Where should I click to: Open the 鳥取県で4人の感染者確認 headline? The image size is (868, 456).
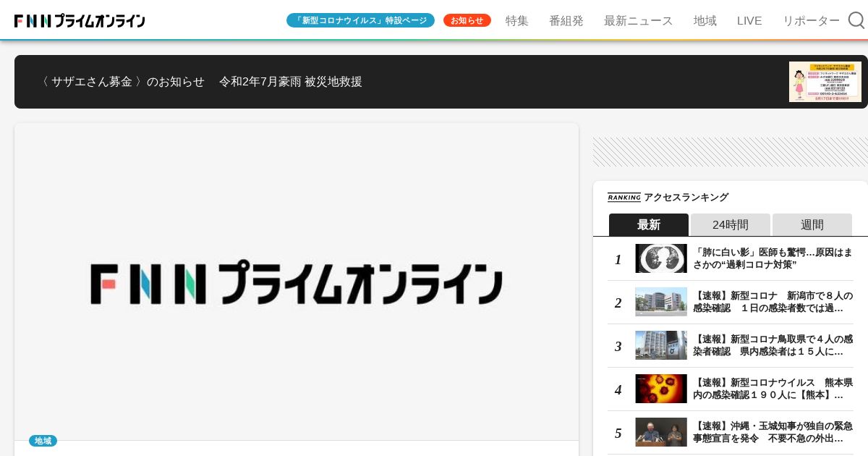pos(773,345)
